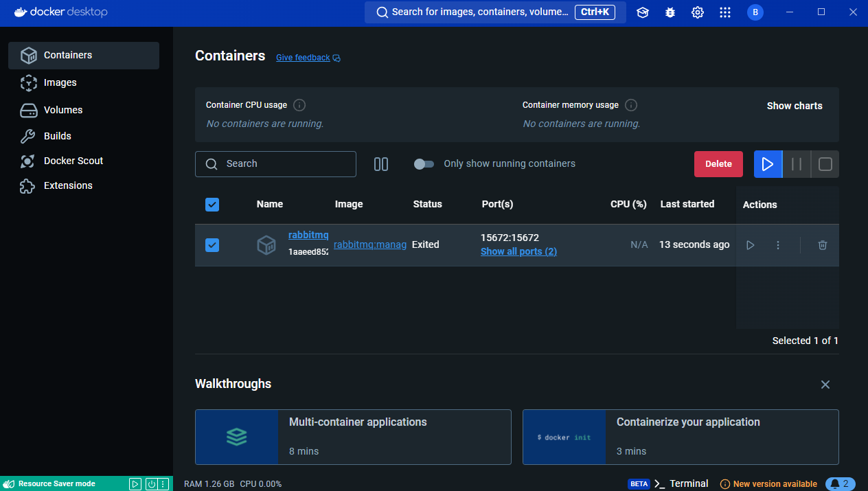868x491 pixels.
Task: Start the selected containers with bulk play button
Action: tap(768, 164)
